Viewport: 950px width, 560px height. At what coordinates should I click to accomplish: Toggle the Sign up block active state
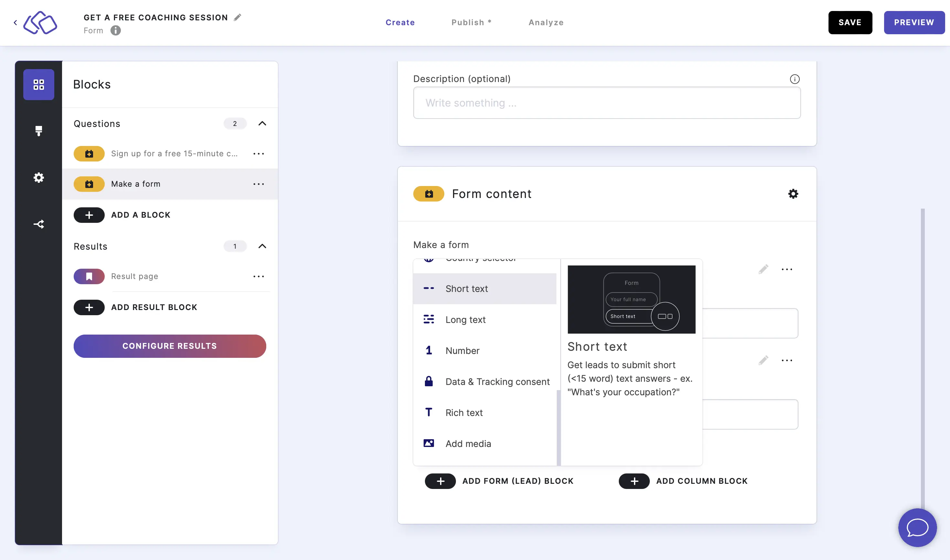[89, 153]
